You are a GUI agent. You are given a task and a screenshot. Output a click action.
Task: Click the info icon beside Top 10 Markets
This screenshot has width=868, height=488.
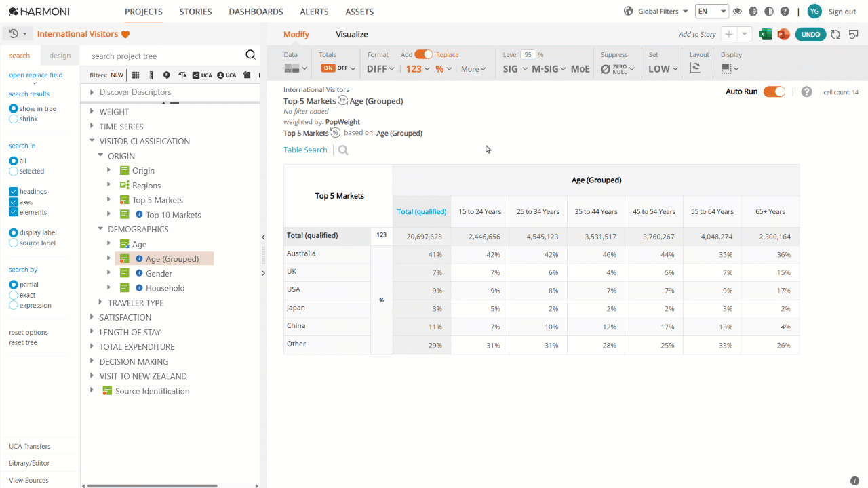[139, 215]
